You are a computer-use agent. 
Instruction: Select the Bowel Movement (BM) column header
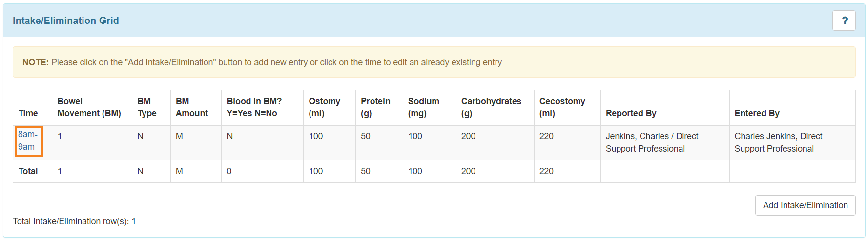[x=89, y=108]
